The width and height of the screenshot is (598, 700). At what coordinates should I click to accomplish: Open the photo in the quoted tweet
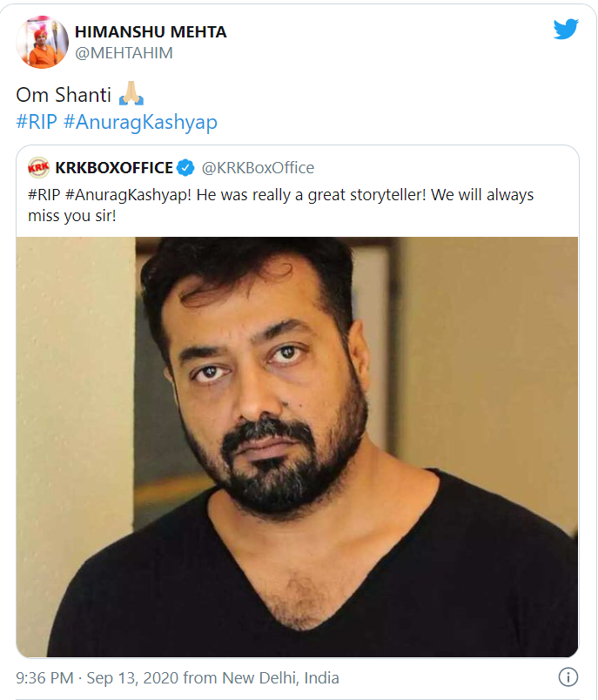[297, 446]
